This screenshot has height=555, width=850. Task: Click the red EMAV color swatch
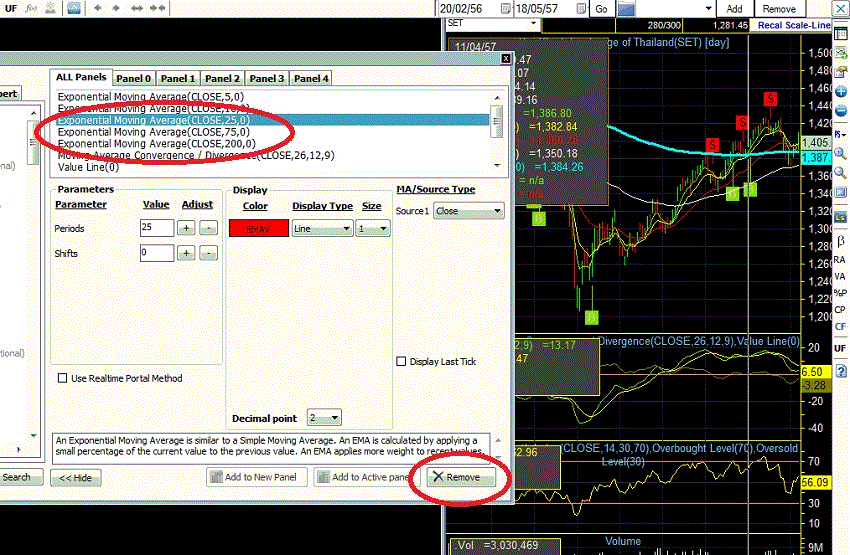(x=259, y=229)
